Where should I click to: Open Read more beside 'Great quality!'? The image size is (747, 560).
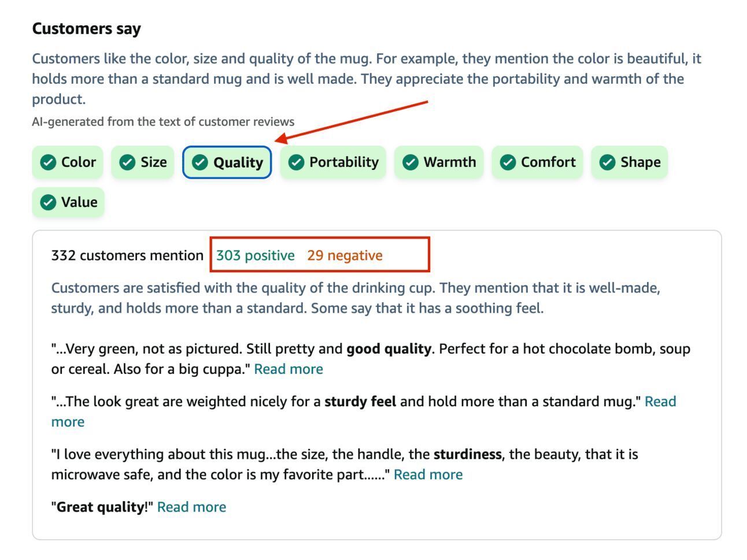(x=192, y=507)
